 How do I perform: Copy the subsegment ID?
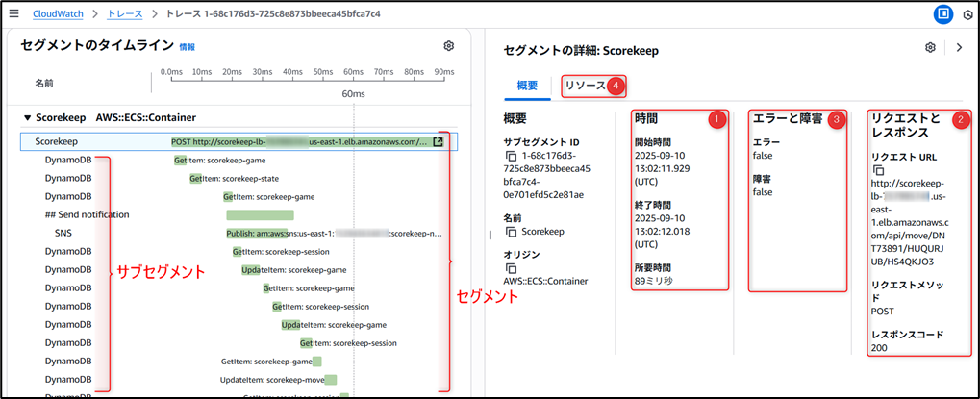tap(511, 156)
